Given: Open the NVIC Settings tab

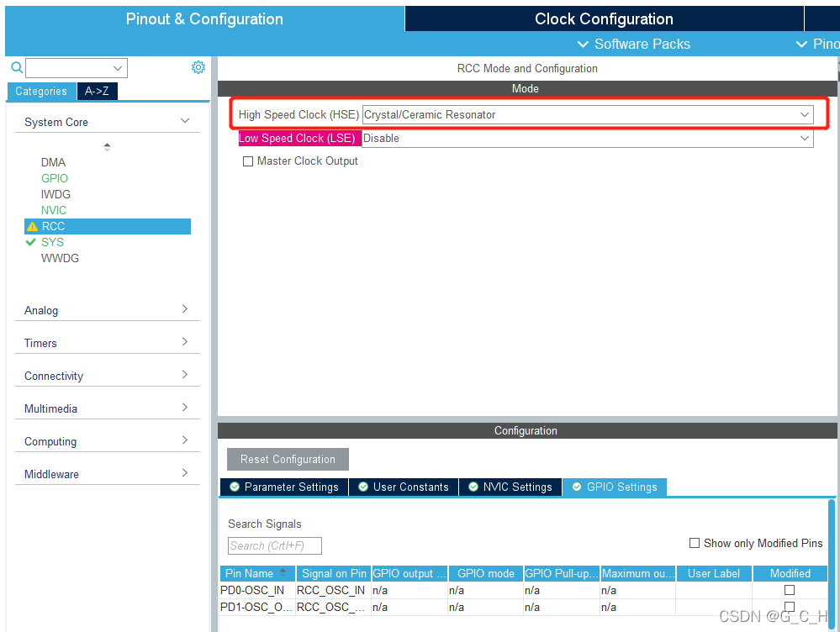Looking at the screenshot, I should pos(510,487).
